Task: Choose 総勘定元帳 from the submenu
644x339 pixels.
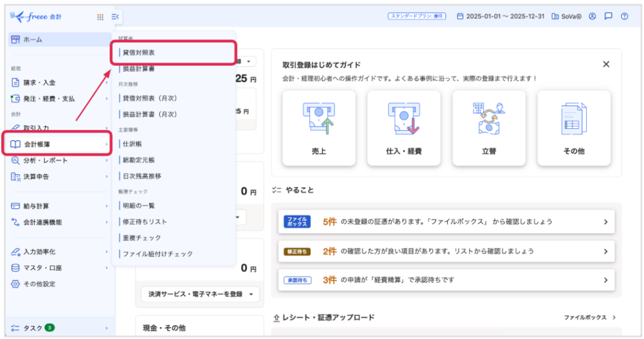Action: point(139,160)
